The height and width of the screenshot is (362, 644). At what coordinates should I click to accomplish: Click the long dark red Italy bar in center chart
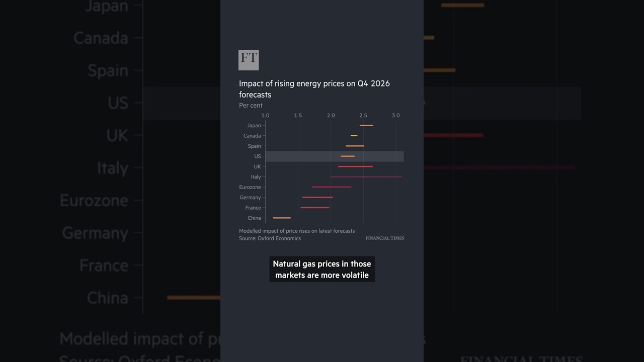366,177
